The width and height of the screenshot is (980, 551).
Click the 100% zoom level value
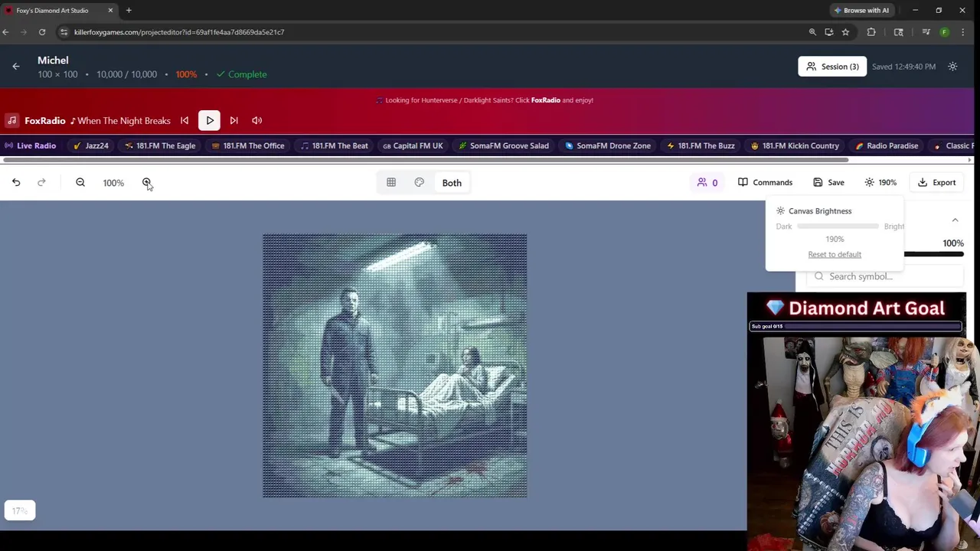click(x=113, y=183)
